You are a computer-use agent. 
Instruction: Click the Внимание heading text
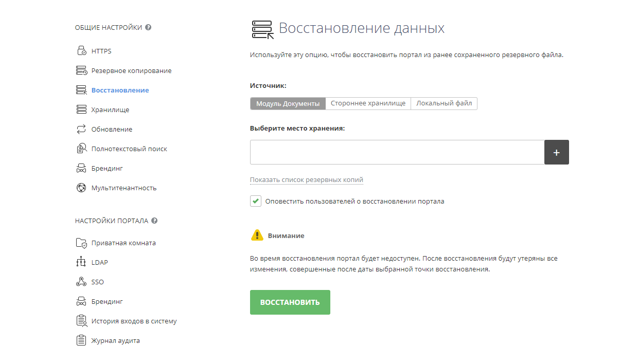(x=286, y=235)
